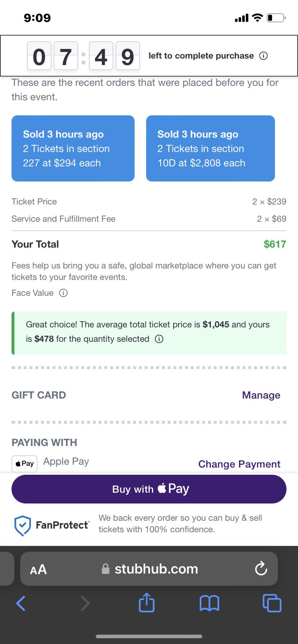The image size is (298, 644).
Task: Tap the Face Value label
Action: tap(32, 293)
